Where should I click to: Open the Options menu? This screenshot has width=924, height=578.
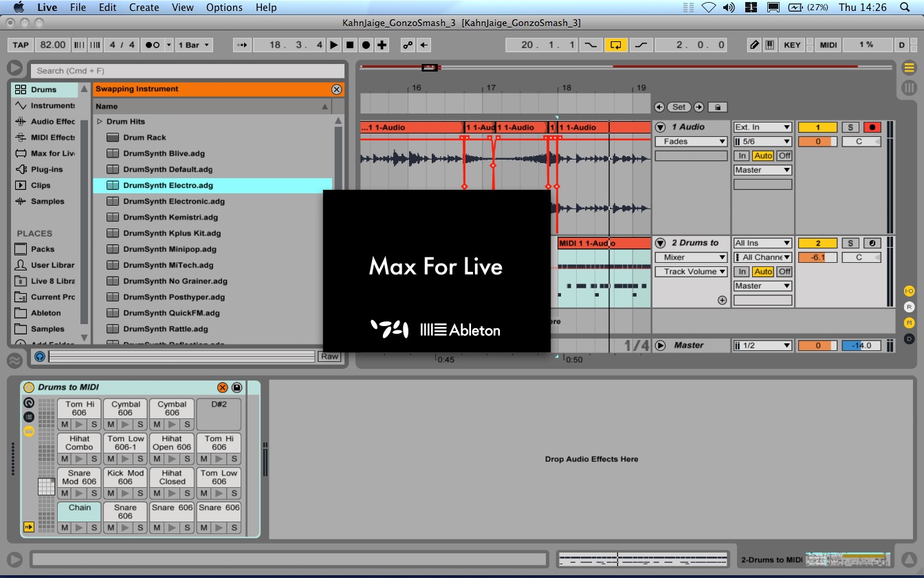coord(224,8)
